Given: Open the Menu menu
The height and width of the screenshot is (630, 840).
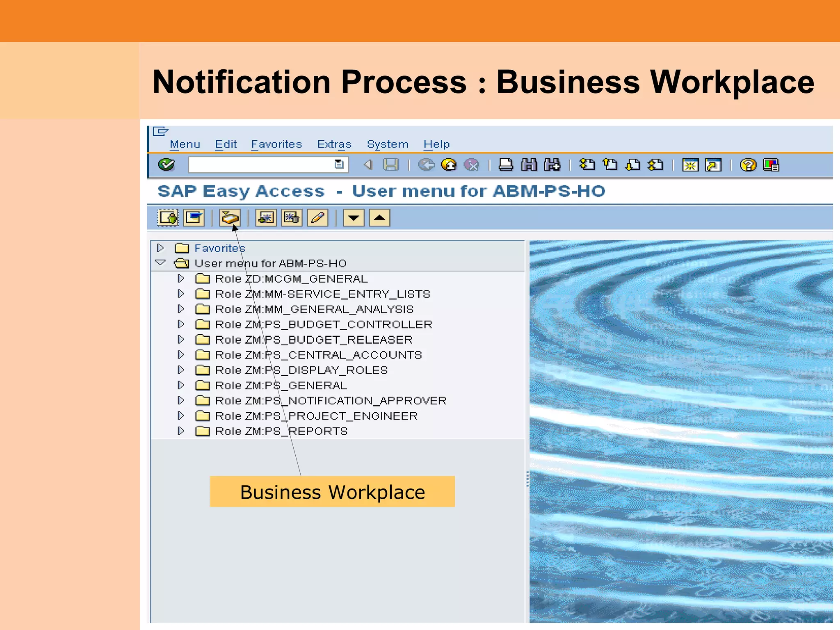Looking at the screenshot, I should pos(185,144).
